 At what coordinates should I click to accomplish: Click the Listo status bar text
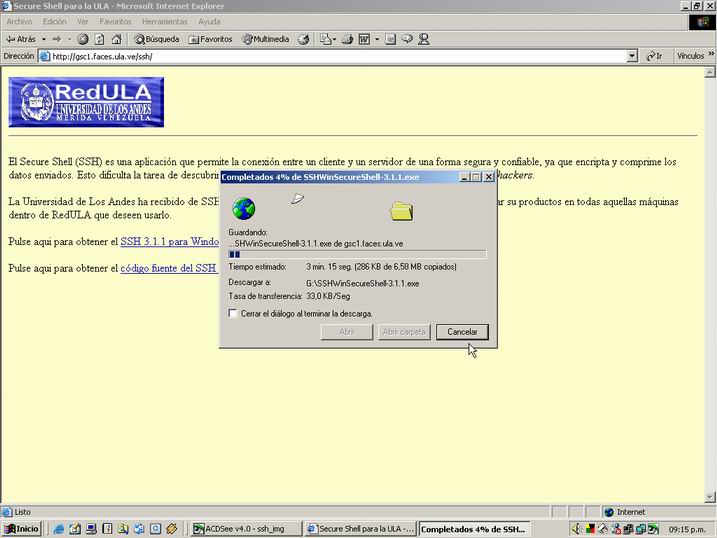[x=22, y=512]
